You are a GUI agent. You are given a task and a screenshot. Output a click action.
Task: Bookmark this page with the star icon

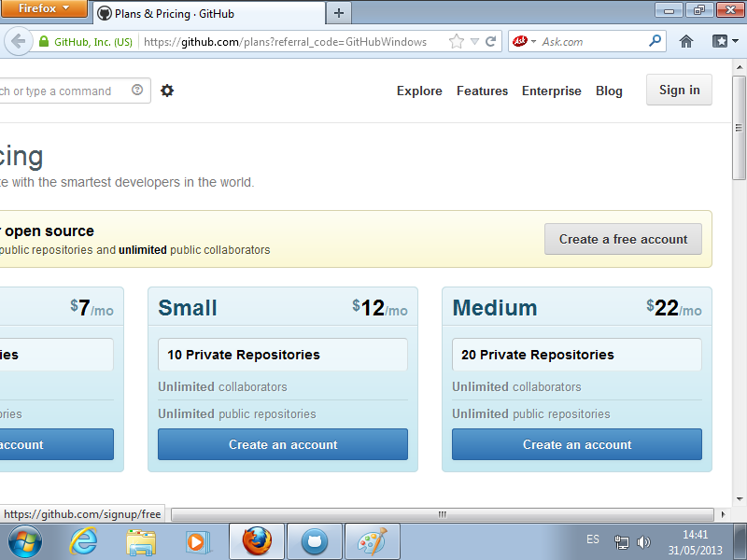457,42
